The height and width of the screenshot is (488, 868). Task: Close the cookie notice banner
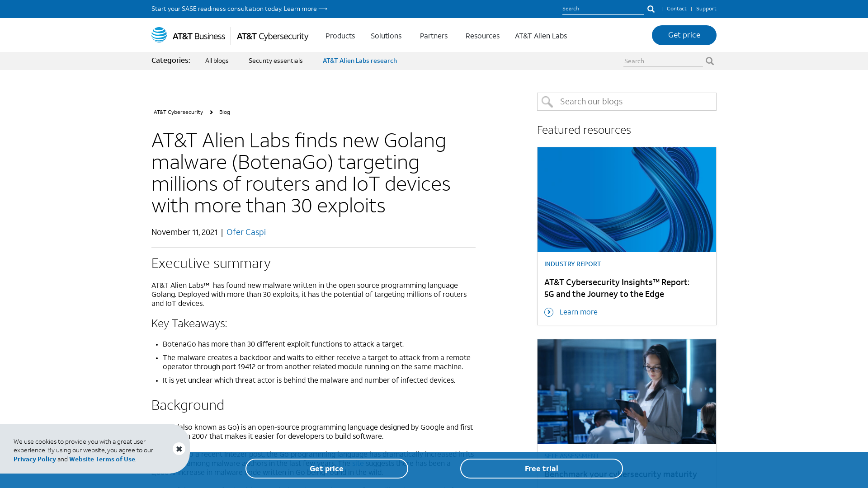[179, 449]
